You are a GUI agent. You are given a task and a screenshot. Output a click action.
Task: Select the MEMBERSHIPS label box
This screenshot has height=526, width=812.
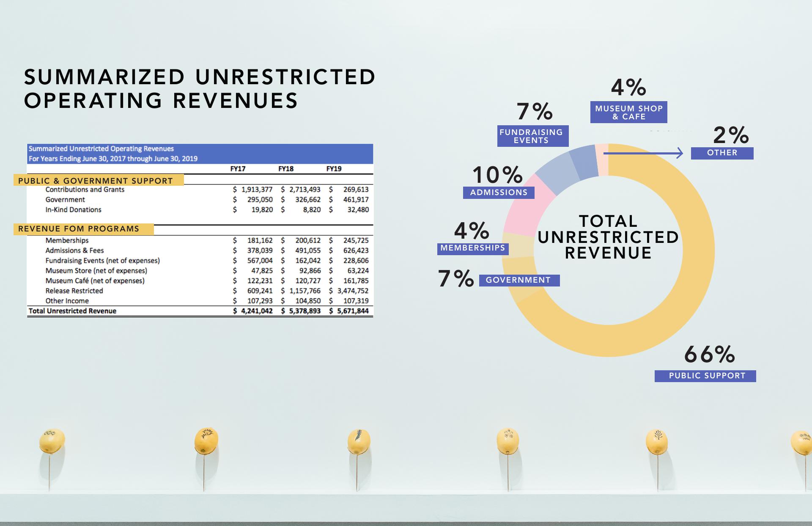point(472,248)
